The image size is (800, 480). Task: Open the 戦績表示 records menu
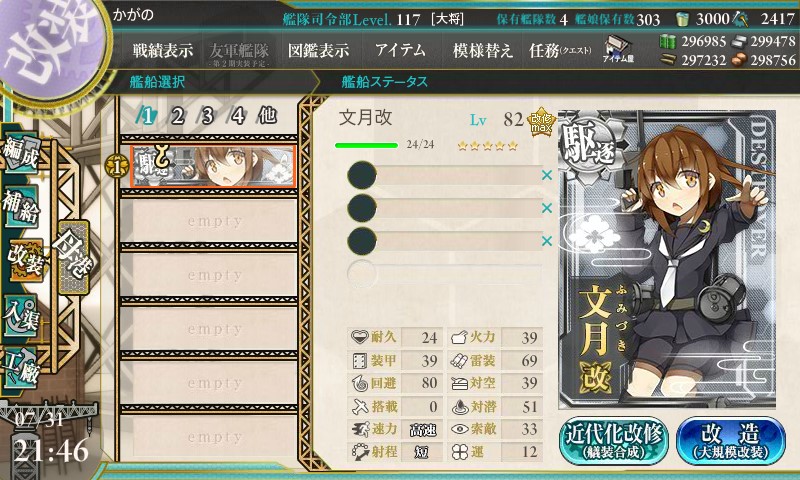(x=163, y=50)
